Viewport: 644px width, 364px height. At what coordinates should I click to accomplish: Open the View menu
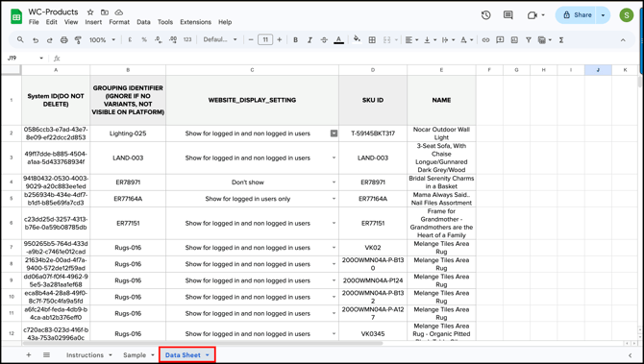pos(71,22)
